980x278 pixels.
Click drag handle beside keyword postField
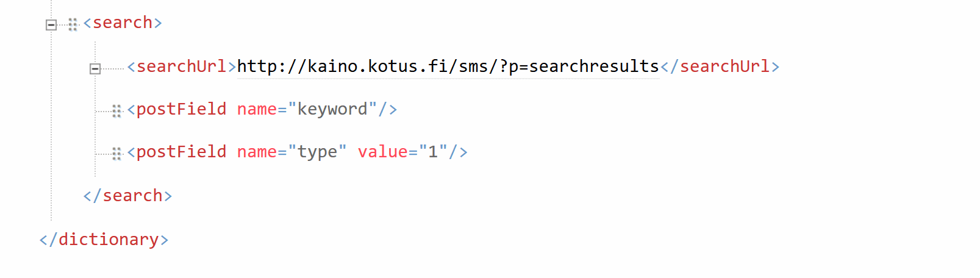tap(116, 111)
